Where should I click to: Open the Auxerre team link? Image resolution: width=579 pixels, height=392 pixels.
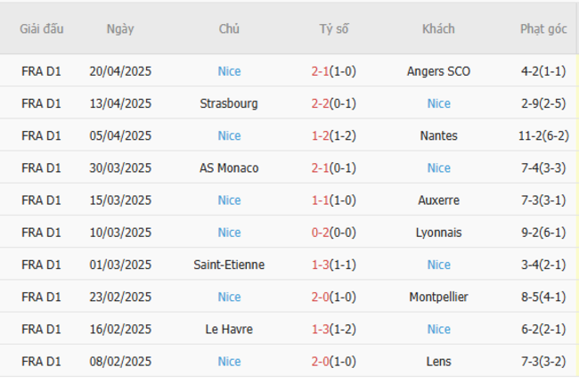(438, 200)
